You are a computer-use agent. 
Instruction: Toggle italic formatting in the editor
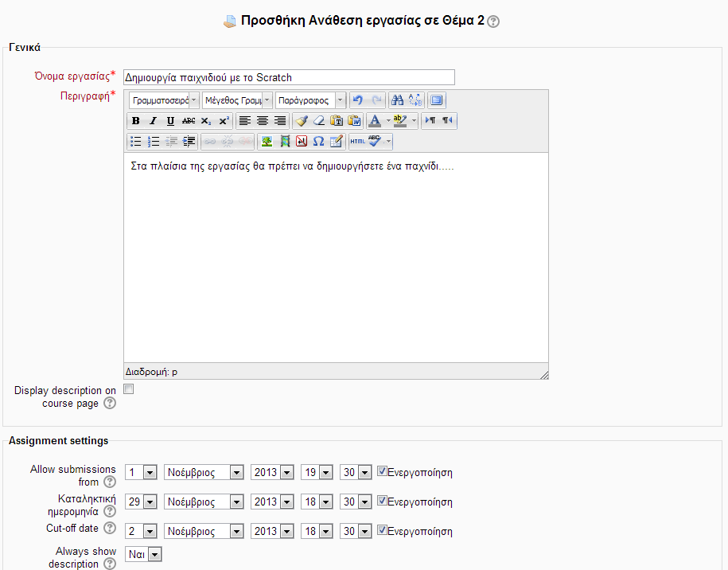(153, 121)
